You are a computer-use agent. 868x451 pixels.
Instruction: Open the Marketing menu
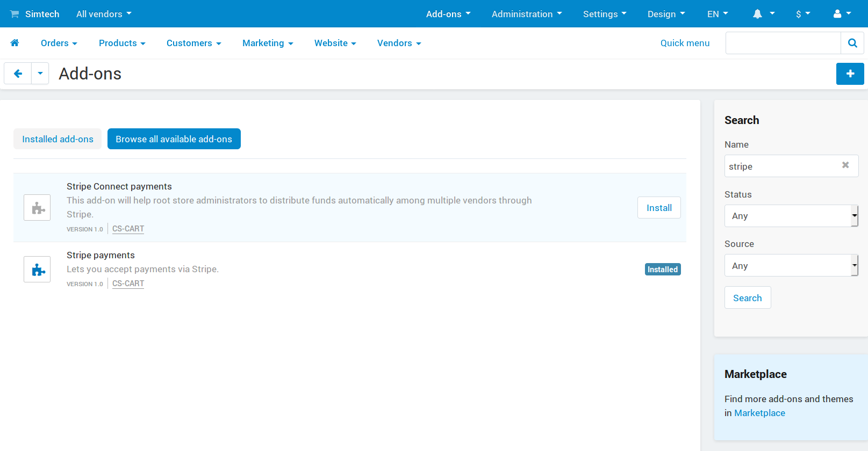[x=268, y=43]
